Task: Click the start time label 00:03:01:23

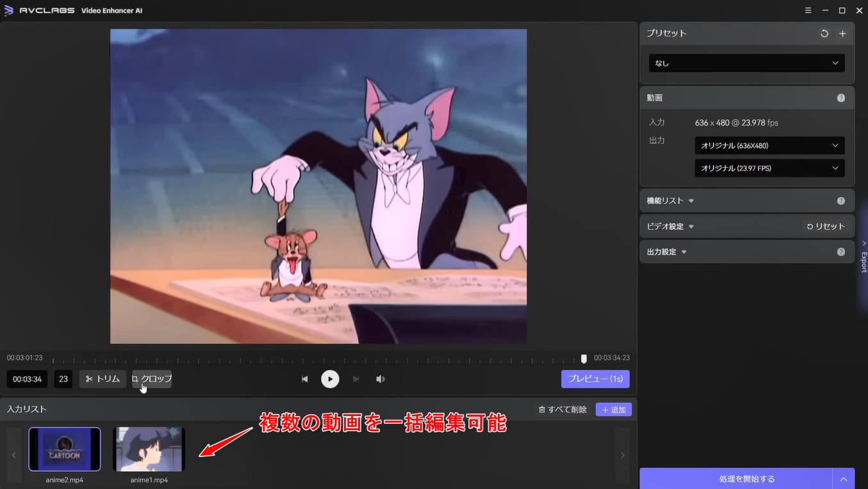Action: [25, 358]
